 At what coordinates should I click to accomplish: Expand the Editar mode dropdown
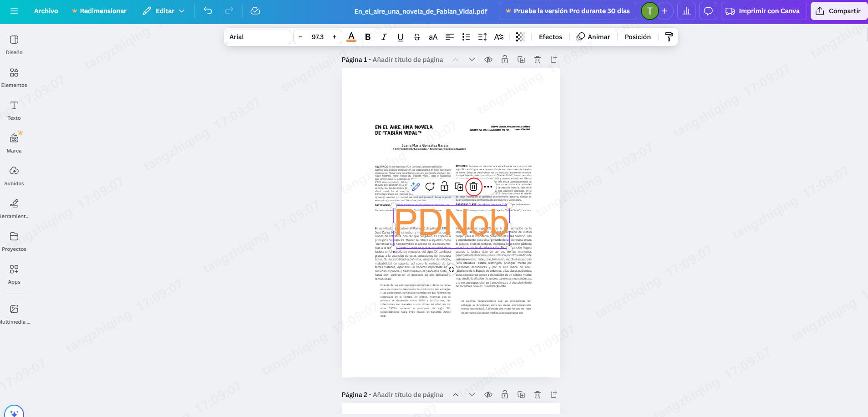(163, 11)
